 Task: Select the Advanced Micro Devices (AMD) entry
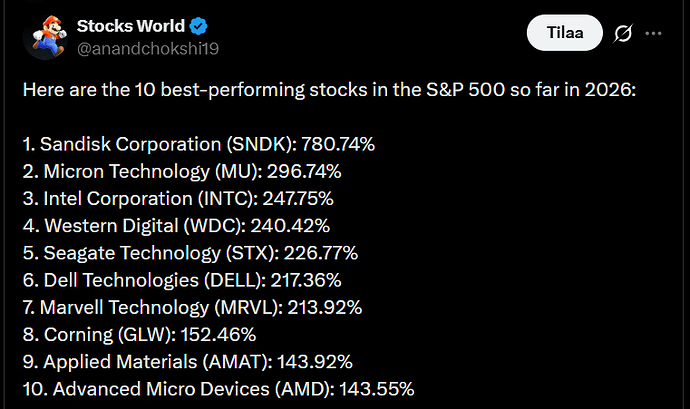click(x=219, y=389)
